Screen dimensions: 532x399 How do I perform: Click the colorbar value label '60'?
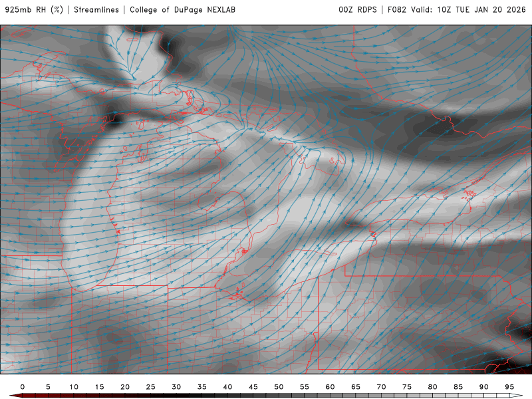pyautogui.click(x=330, y=387)
